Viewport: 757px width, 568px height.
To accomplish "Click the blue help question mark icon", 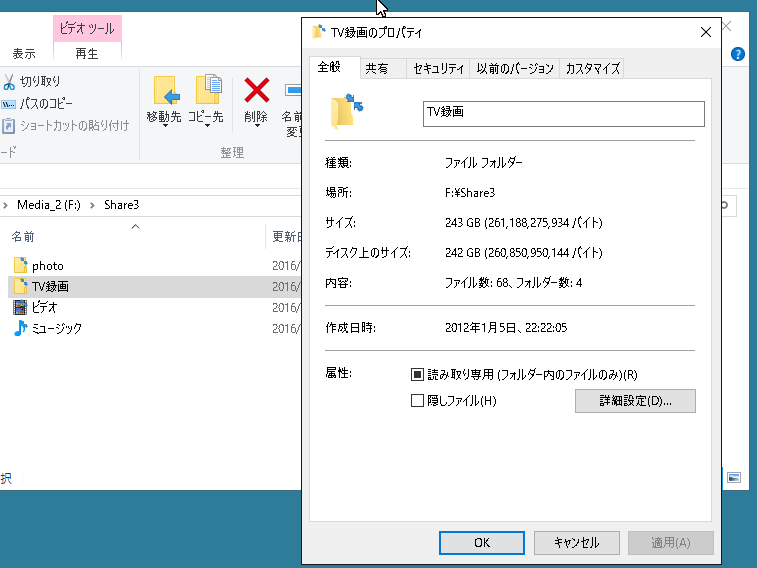I will click(738, 53).
